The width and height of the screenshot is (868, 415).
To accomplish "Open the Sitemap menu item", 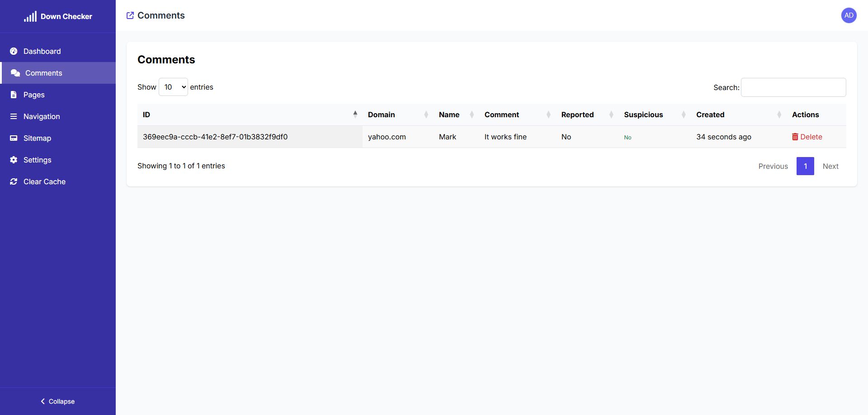I will [x=58, y=138].
